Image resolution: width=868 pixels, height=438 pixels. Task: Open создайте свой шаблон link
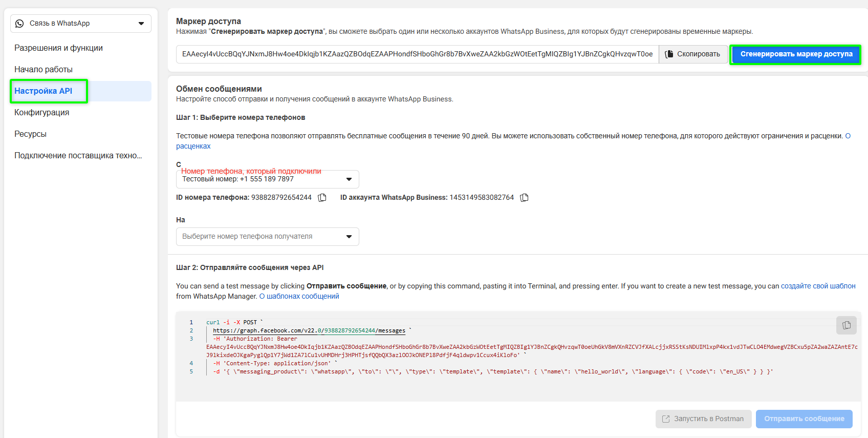tap(818, 286)
